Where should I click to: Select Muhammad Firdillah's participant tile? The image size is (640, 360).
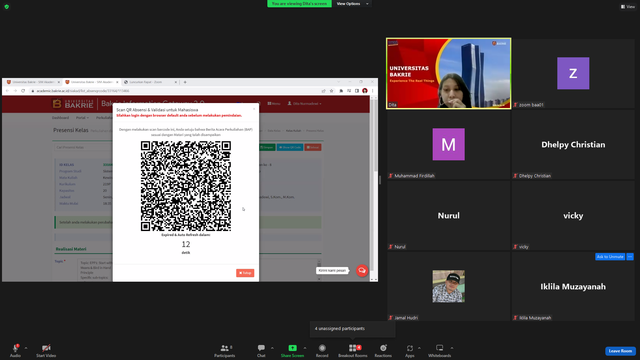tap(449, 144)
